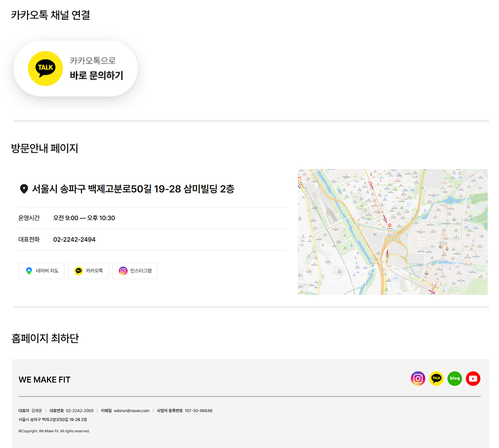Click the map thumbnail of Songpa-gu

pyautogui.click(x=393, y=232)
